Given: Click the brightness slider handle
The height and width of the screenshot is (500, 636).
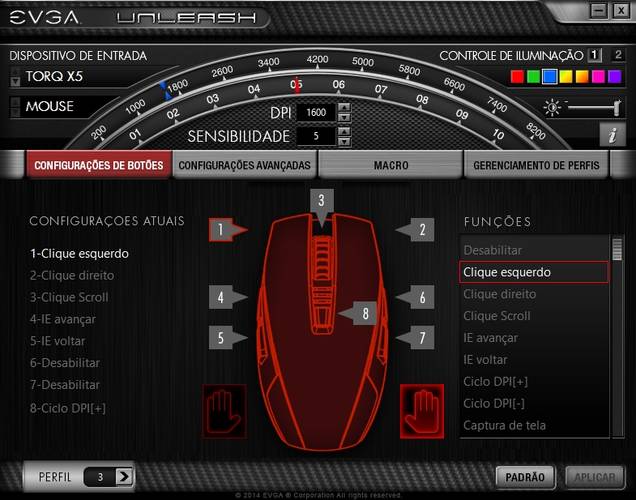Looking at the screenshot, I should 617,107.
